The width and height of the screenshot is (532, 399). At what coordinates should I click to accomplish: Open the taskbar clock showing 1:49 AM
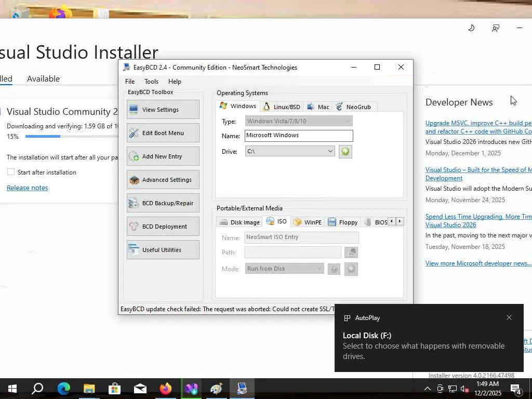coord(487,389)
